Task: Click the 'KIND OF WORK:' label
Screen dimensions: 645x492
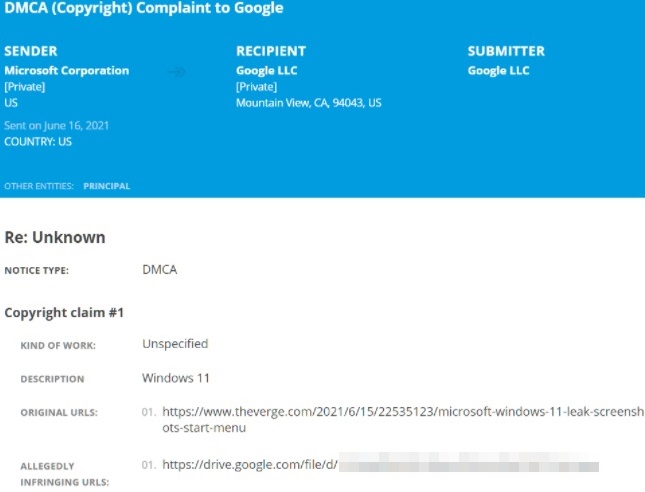Action: [58, 346]
